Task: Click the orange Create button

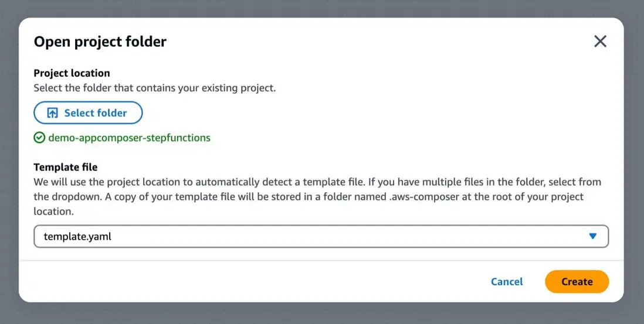Action: (577, 282)
